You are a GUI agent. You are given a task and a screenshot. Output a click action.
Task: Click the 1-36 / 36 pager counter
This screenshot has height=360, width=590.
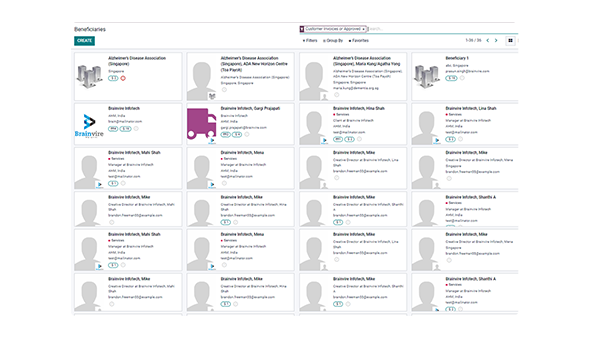click(473, 40)
